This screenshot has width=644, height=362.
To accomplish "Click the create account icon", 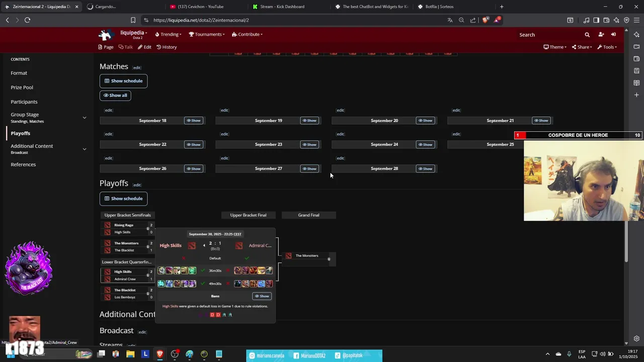I will (x=601, y=35).
